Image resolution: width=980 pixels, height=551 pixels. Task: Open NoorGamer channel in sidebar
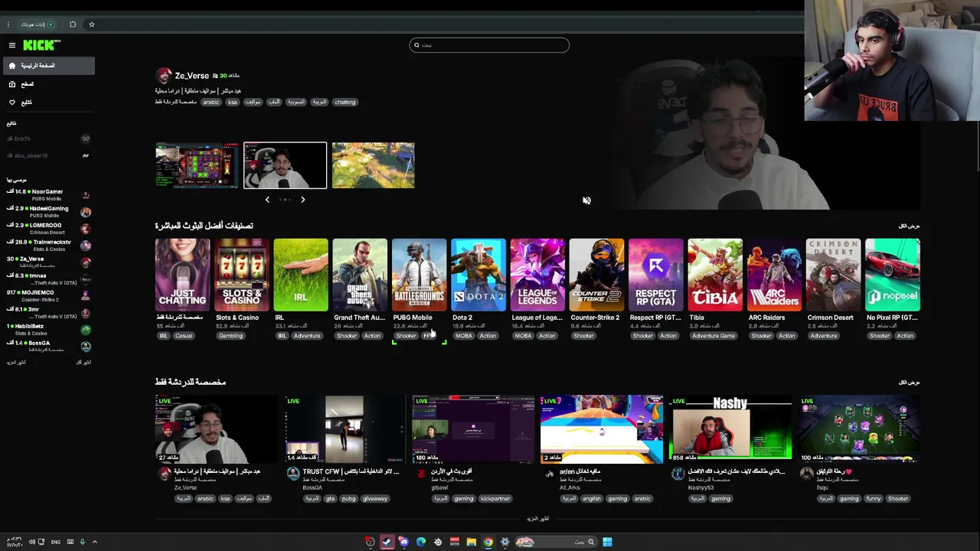click(47, 195)
